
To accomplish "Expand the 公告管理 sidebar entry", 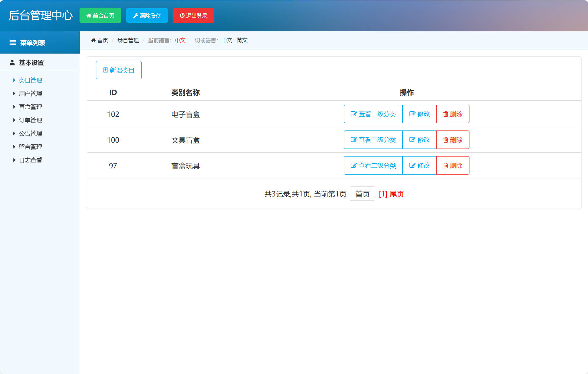I will (x=30, y=133).
